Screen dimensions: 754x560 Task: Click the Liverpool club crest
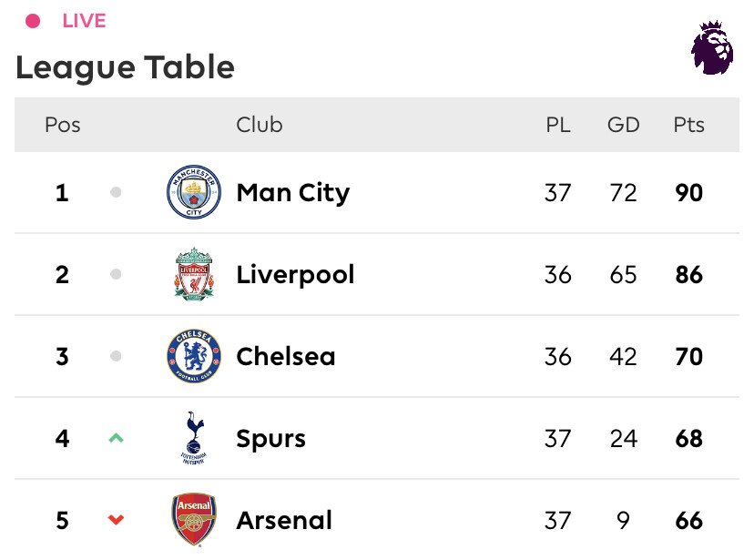(193, 274)
